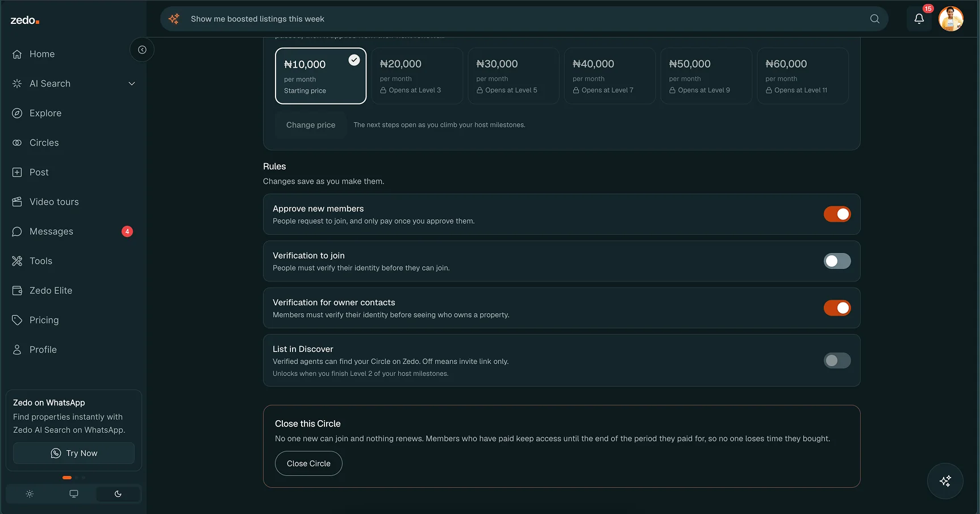Open Video tours
The height and width of the screenshot is (514, 980).
(x=74, y=202)
